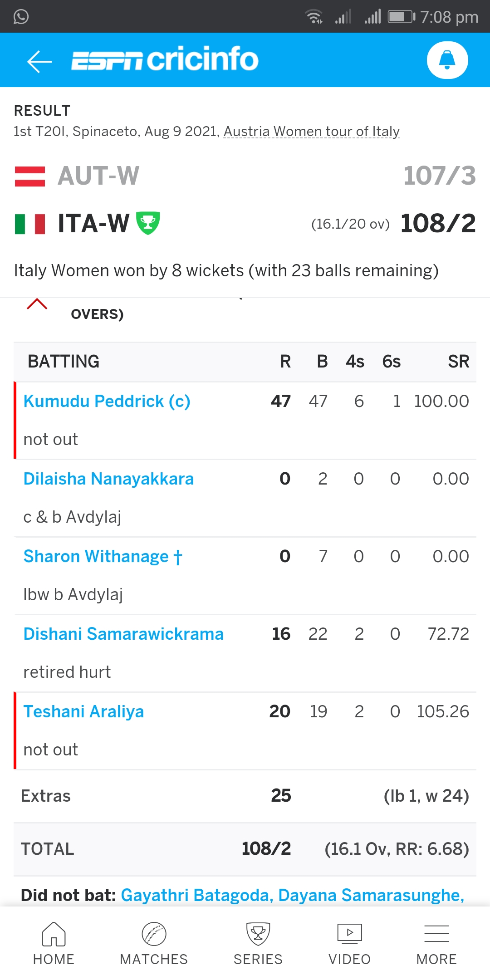490x980 pixels.
Task: Open notifications bell icon
Action: (447, 60)
